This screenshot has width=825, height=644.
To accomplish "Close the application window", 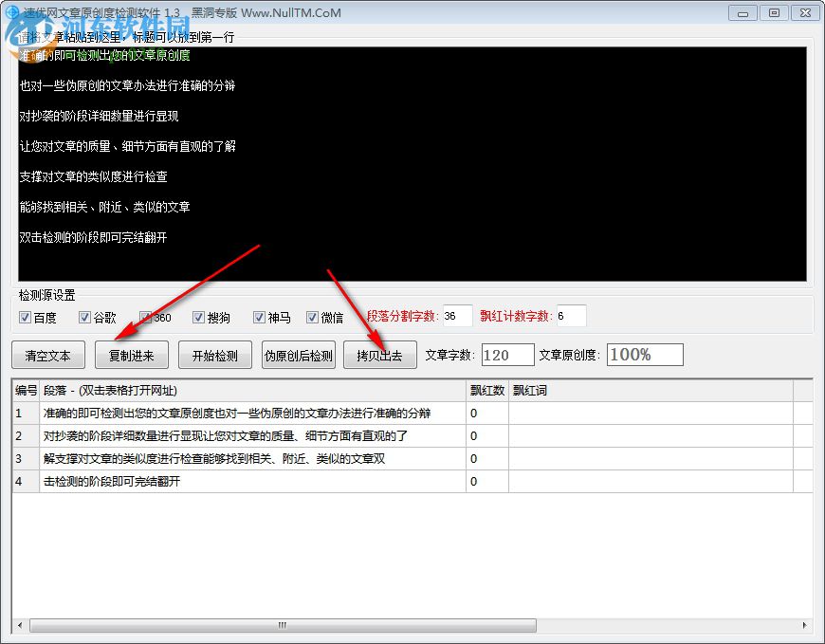I will click(x=805, y=13).
